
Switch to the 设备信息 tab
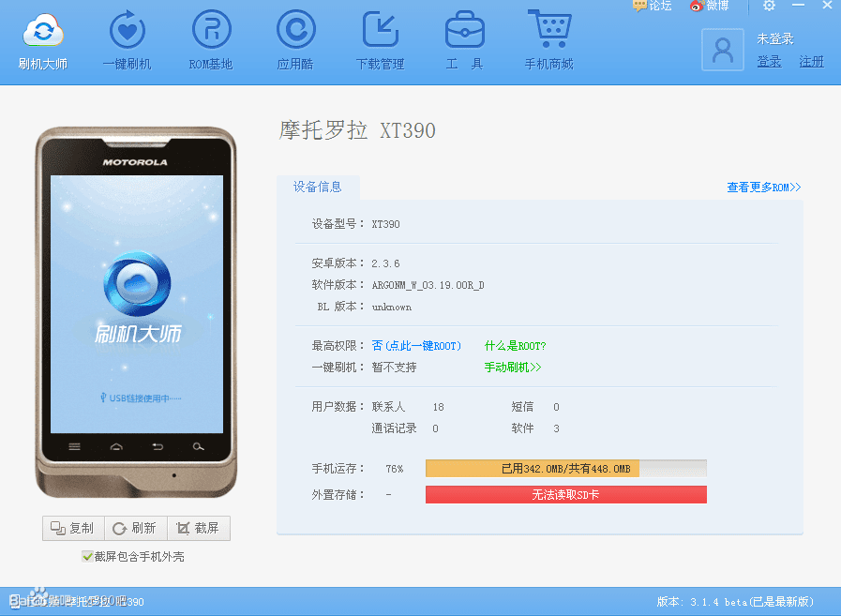318,187
